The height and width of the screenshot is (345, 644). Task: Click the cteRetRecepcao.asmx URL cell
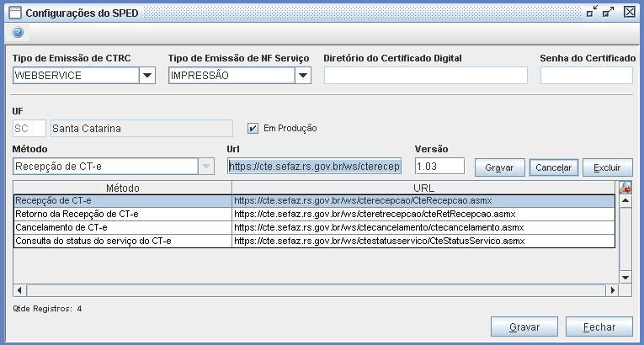tap(423, 215)
